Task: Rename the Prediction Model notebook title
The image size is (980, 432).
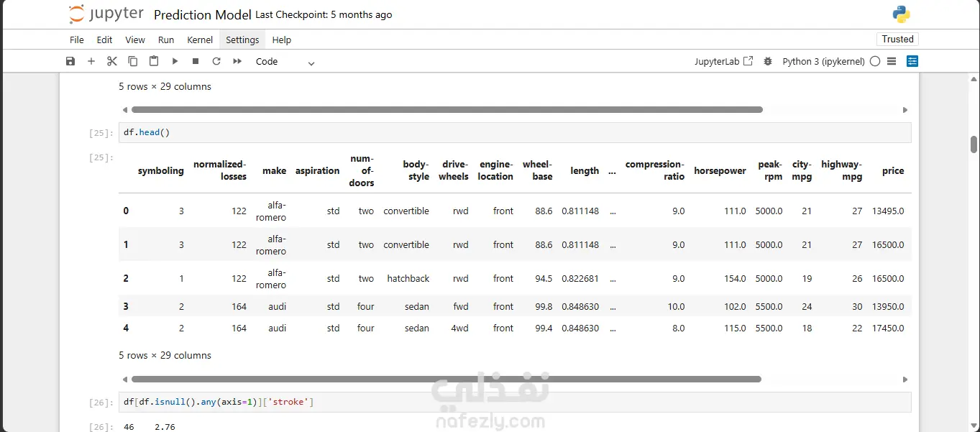Action: pos(203,14)
